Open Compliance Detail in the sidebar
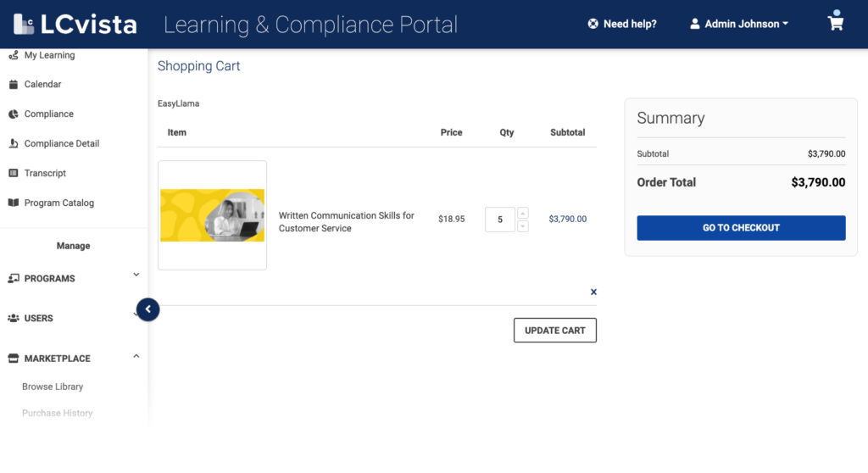 (61, 144)
